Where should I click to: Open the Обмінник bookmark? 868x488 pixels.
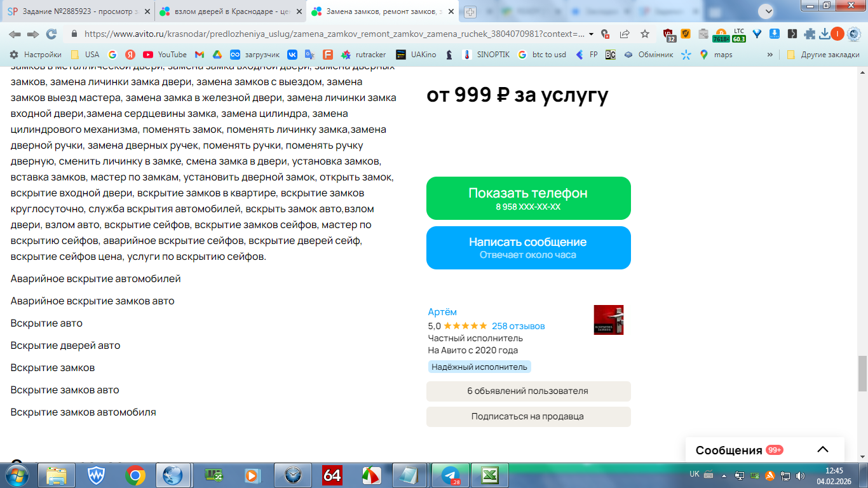pyautogui.click(x=648, y=55)
